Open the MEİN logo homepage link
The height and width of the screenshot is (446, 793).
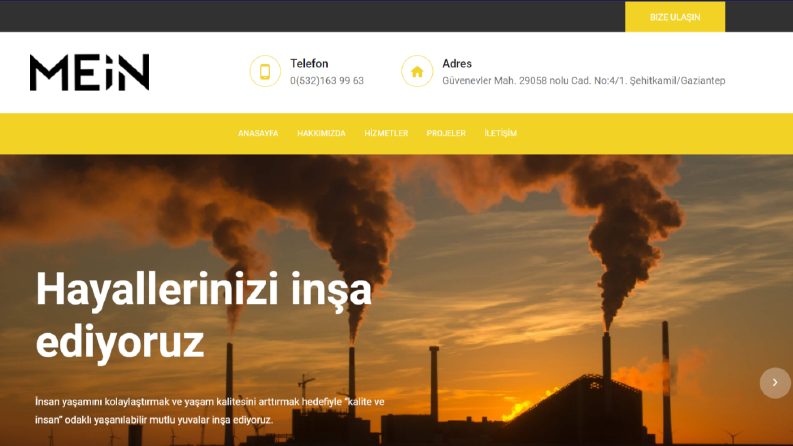[x=90, y=72]
